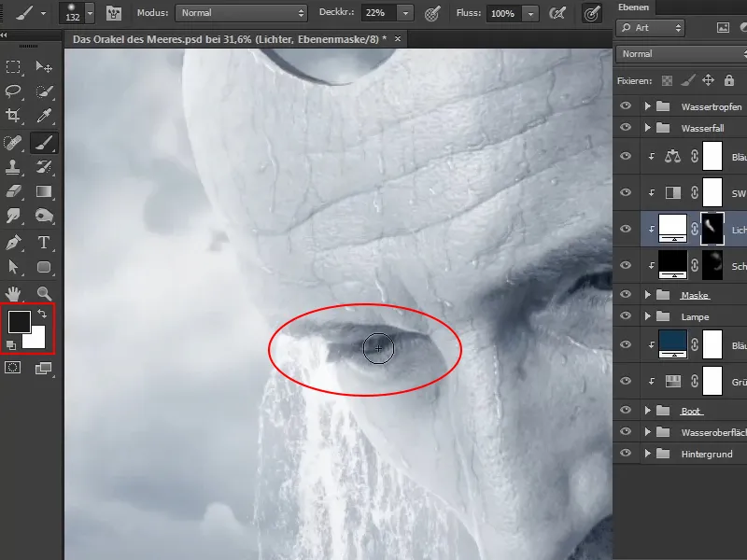
Task: Toggle Quick Mask mode
Action: click(13, 367)
